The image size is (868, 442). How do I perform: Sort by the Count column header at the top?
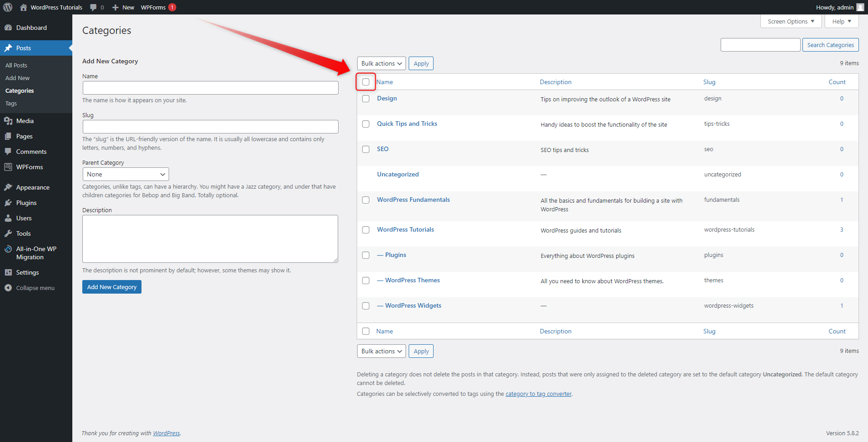[837, 82]
